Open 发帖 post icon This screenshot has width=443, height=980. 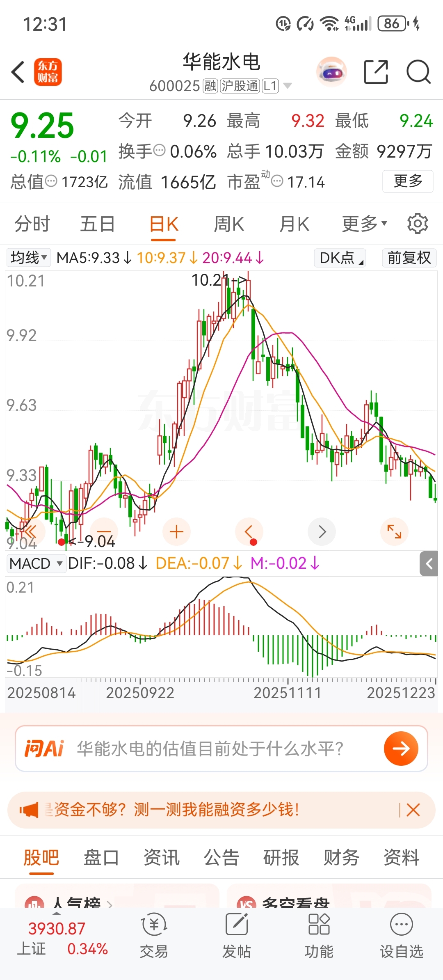(x=236, y=936)
